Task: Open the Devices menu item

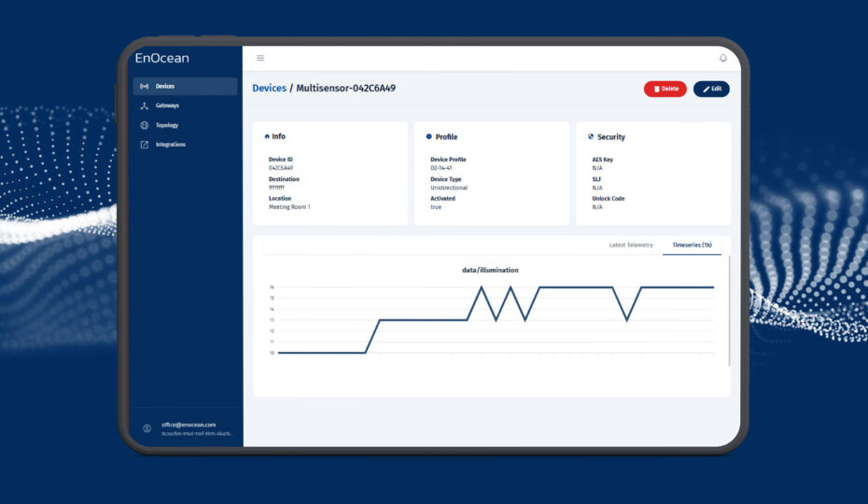Action: 185,87
